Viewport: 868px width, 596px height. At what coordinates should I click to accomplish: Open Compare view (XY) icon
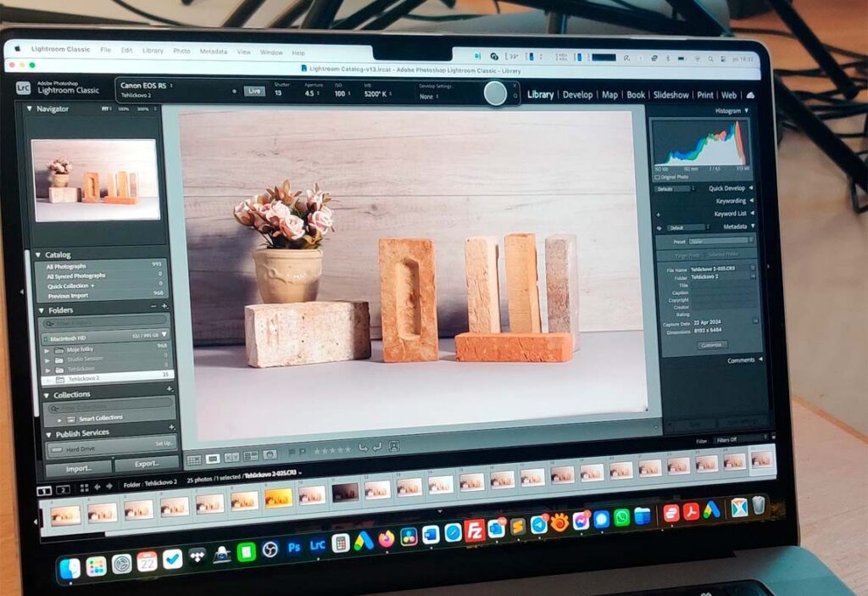[232, 458]
